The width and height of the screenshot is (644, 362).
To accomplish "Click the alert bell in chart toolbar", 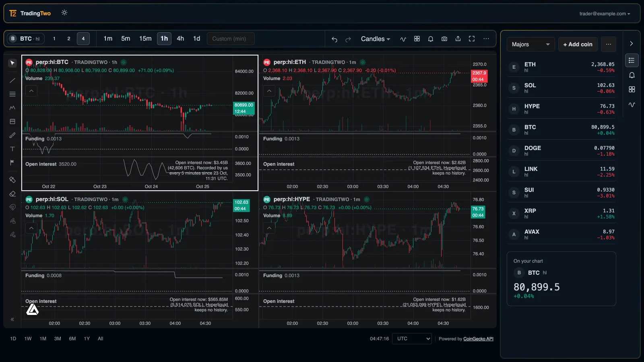I will tap(431, 39).
